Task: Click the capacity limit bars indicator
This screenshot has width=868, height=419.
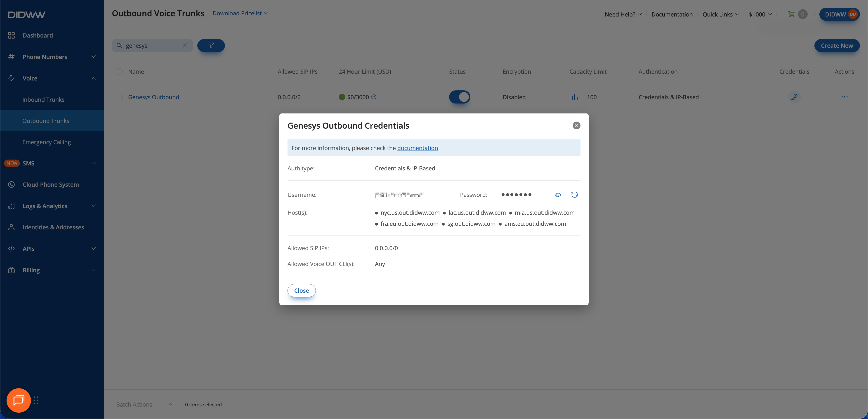Action: pyautogui.click(x=574, y=97)
